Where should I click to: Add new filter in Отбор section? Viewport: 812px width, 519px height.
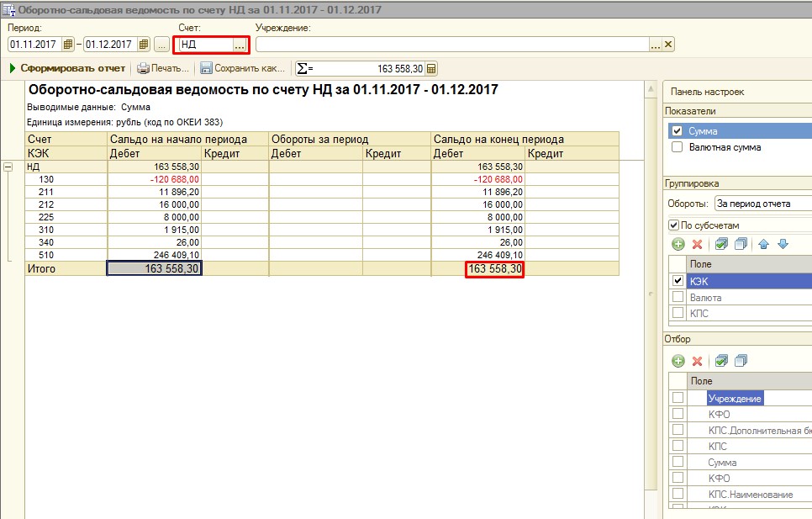[x=678, y=361]
